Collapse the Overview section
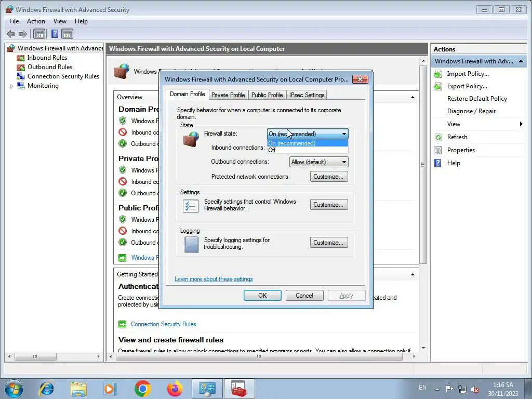This screenshot has height=399, width=532. click(413, 97)
